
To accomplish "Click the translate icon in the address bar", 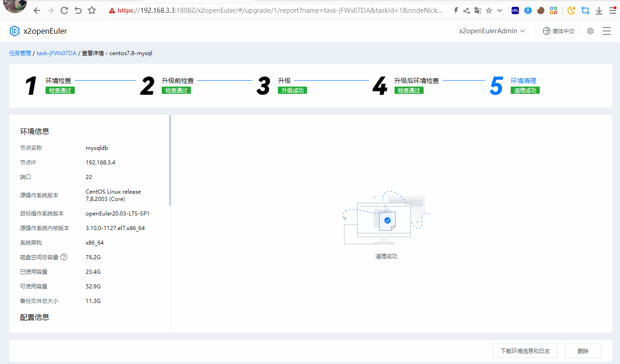I will pos(478,10).
